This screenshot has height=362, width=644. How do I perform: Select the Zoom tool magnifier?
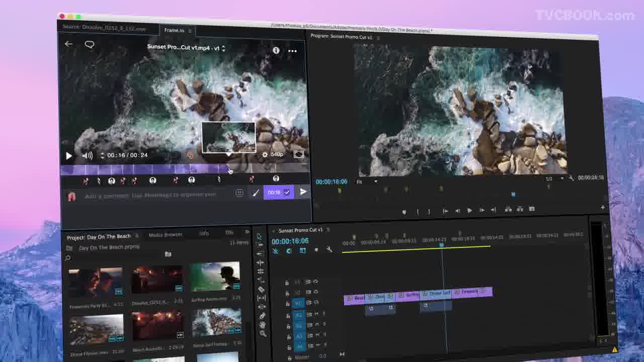(x=263, y=333)
